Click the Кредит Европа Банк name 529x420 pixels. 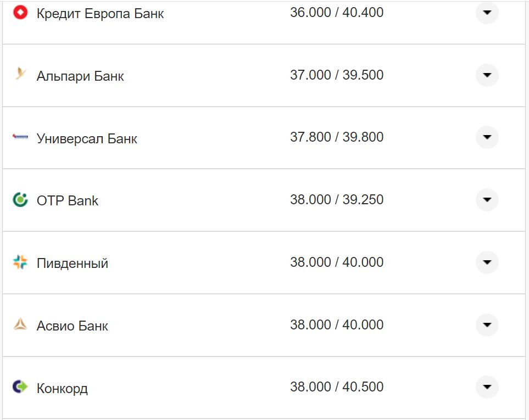(x=100, y=13)
